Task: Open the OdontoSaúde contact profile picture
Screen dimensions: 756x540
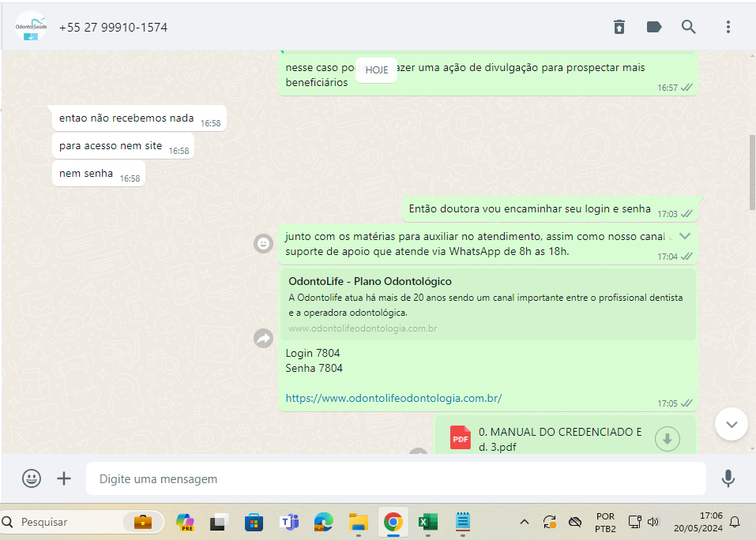Action: coord(31,27)
